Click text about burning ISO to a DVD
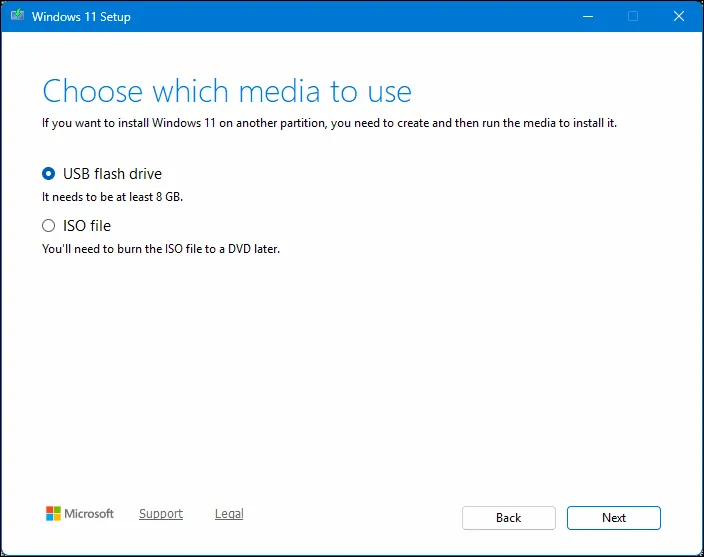 coord(161,249)
